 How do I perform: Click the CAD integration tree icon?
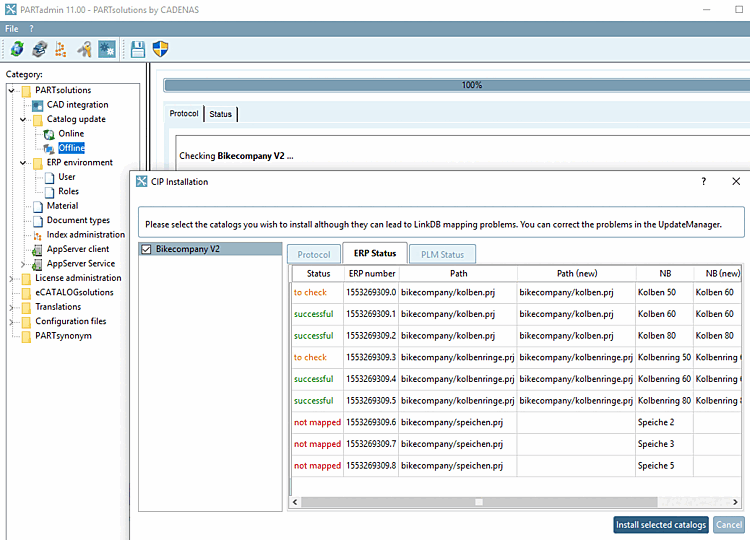click(x=38, y=105)
